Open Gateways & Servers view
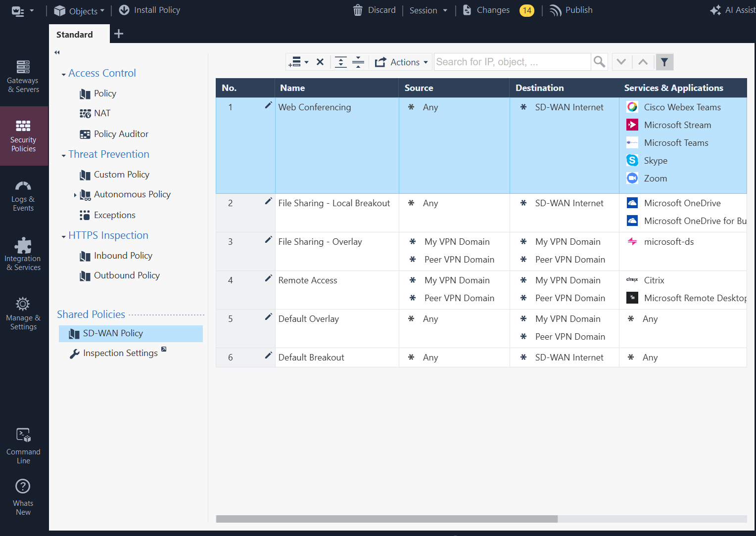The height and width of the screenshot is (536, 756). click(x=23, y=76)
